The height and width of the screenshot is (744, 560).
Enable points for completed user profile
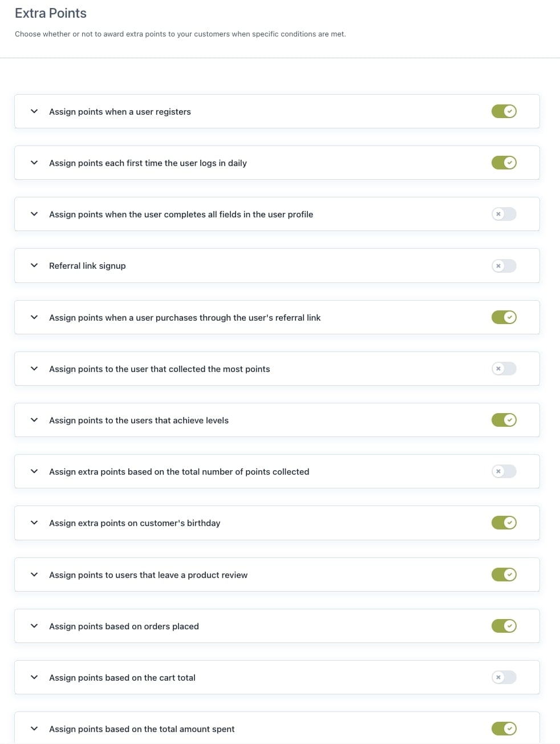point(504,214)
